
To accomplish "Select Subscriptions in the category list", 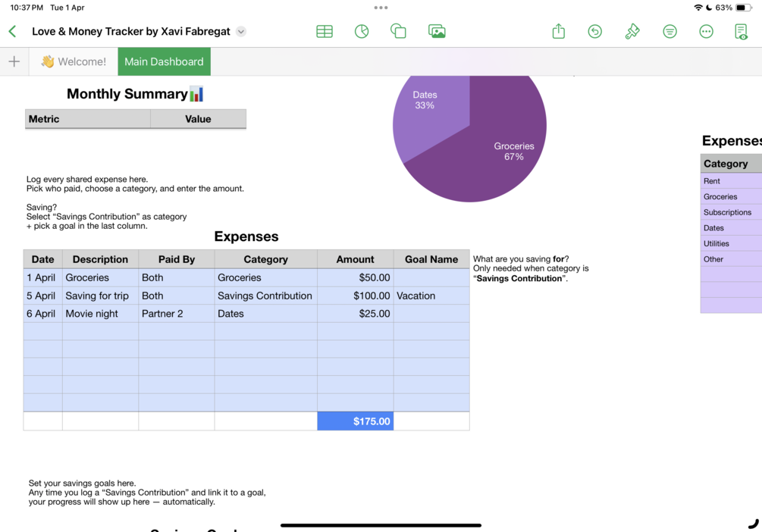I will (x=731, y=212).
